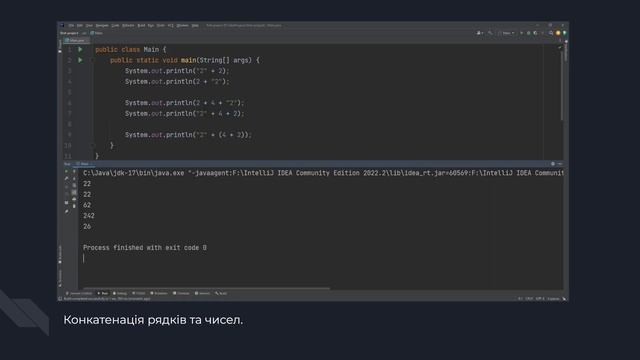Screen dimensions: 640x360
Task: Click the Pin Tab icon in the Run panel
Action: tap(67, 212)
